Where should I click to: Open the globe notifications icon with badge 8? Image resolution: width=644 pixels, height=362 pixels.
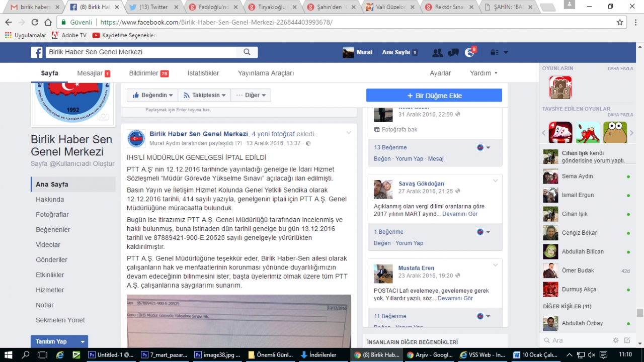(469, 52)
